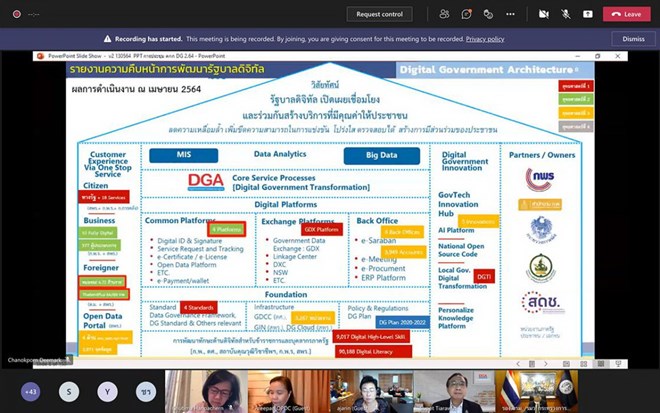Click the 'Partners / Owners' heading
Image resolution: width=660 pixels, height=413 pixels.
tap(542, 155)
